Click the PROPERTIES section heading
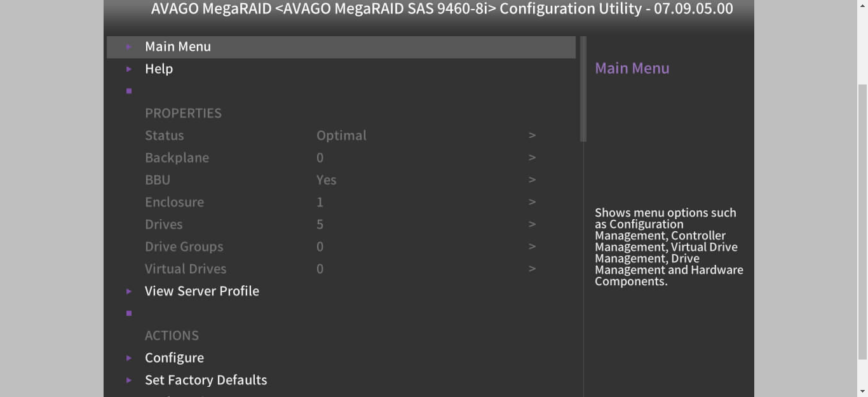This screenshot has height=397, width=868. coord(183,113)
